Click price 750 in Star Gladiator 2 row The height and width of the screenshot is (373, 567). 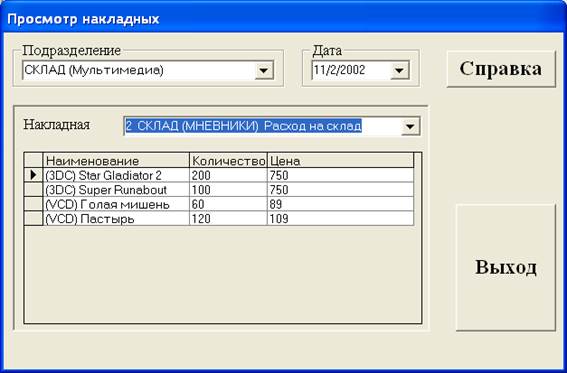[x=340, y=175]
